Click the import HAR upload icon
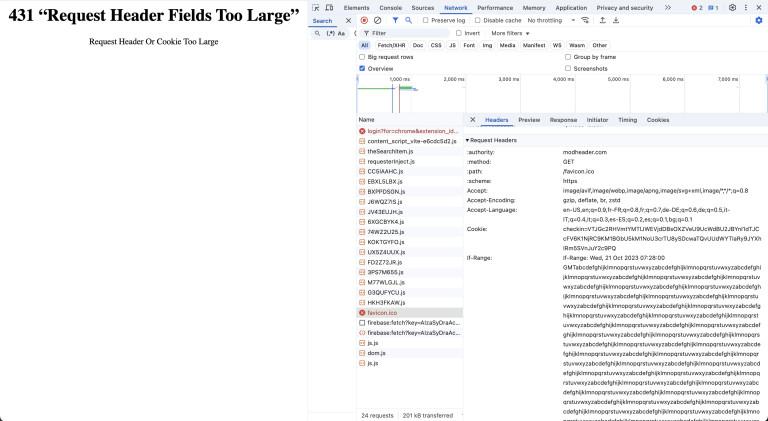The height and width of the screenshot is (421, 768). pos(602,21)
